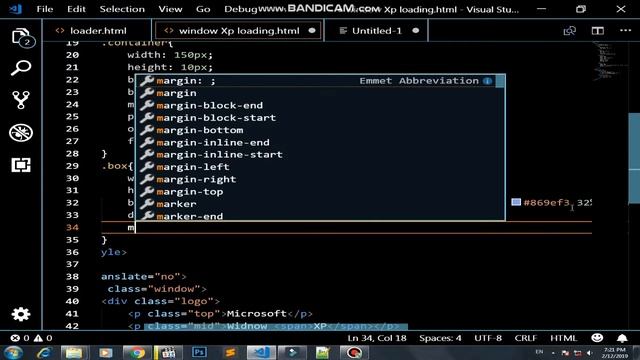Viewport: 640px width, 360px height.
Task: Open media player from taskbar
Action: click(105, 353)
